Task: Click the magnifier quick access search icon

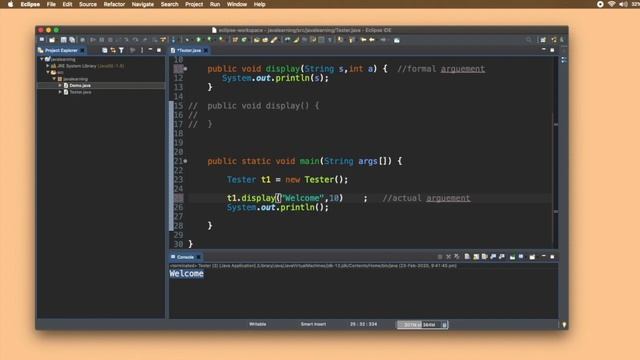Action: point(529,40)
